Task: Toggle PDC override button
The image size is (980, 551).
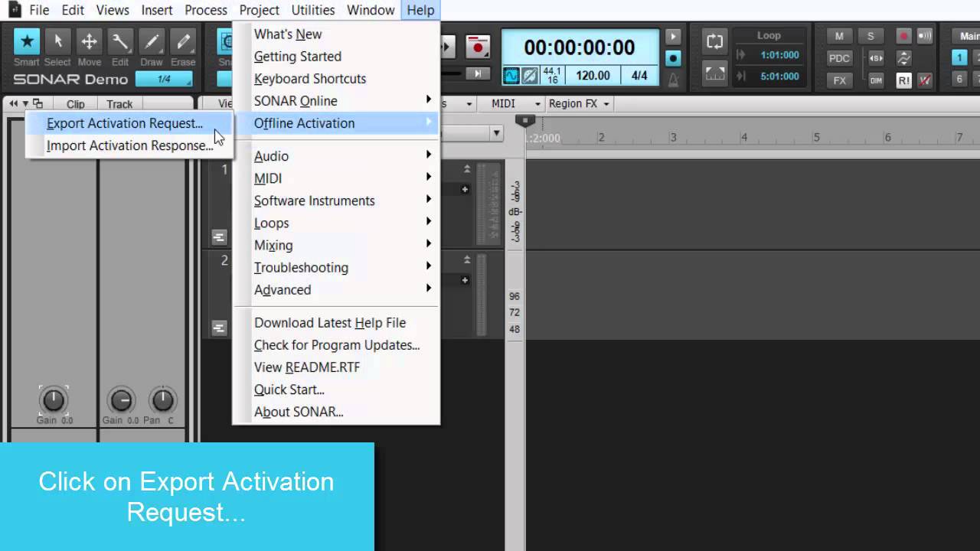Action: 839,58
